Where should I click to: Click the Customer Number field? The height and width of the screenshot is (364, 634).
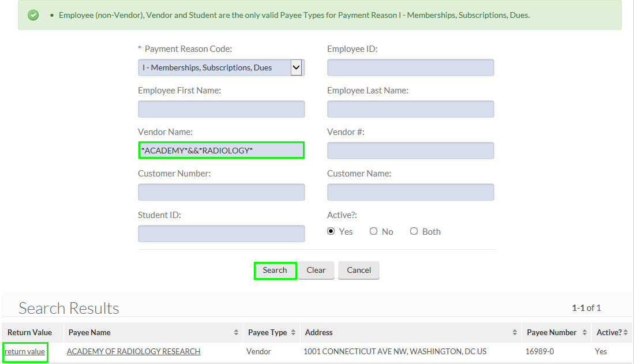point(221,192)
